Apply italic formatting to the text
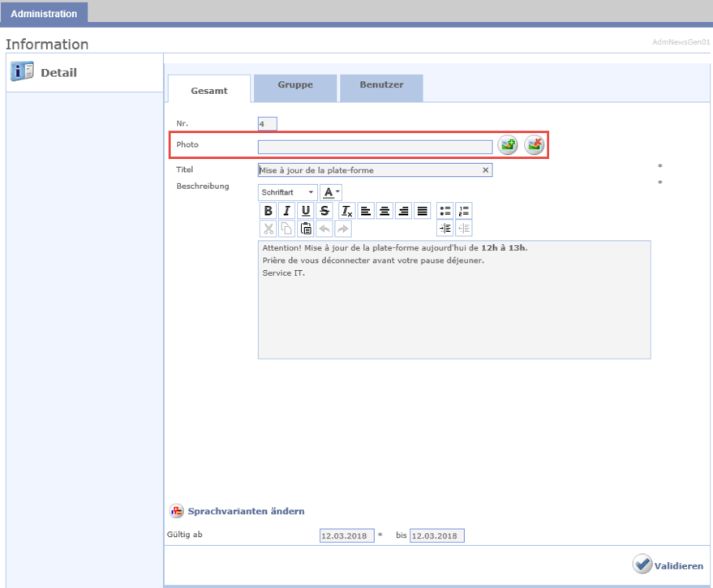The height and width of the screenshot is (588, 713). (x=286, y=211)
